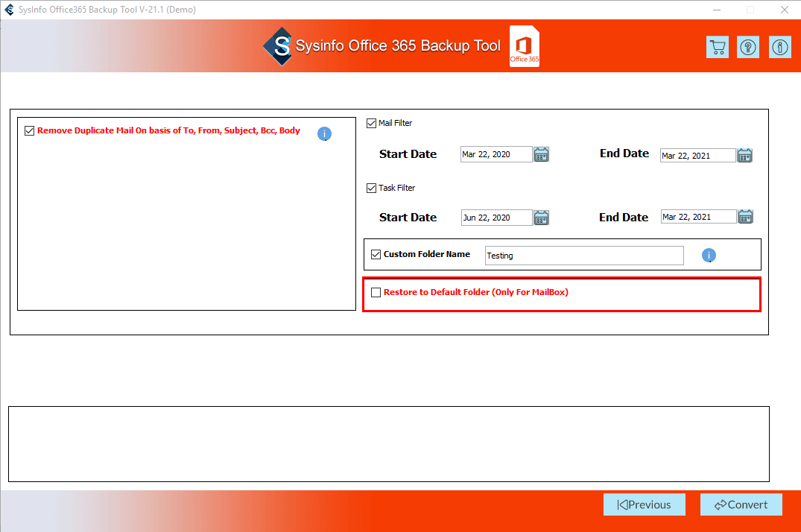Disable the Task Filter checkbox

pyautogui.click(x=372, y=188)
